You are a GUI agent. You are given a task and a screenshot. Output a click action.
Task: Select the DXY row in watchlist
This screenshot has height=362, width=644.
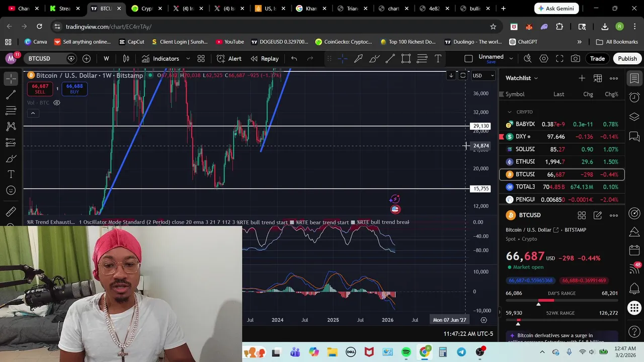click(x=562, y=137)
